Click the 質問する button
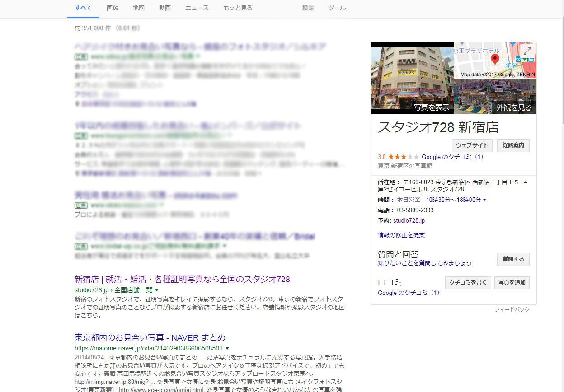The width and height of the screenshot is (564, 392). 513,259
